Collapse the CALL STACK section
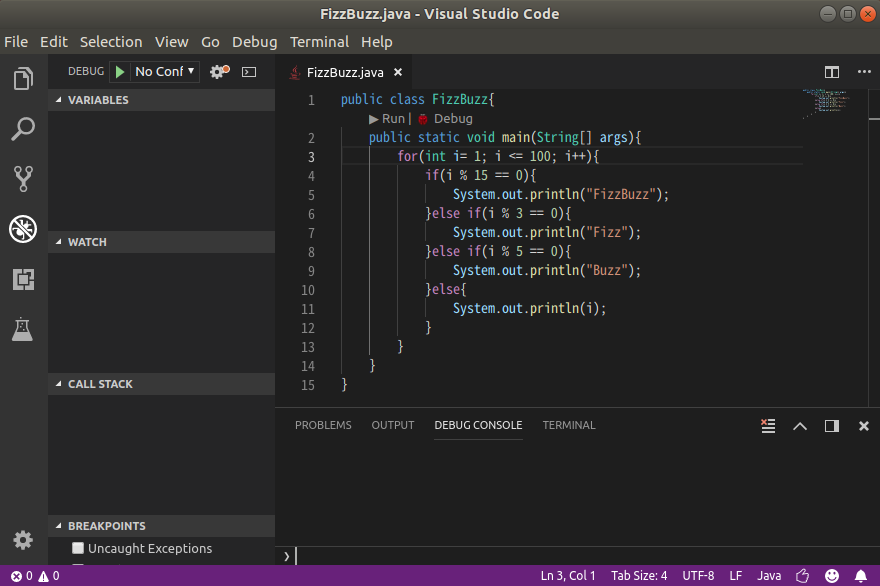This screenshot has height=586, width=880. pyautogui.click(x=162, y=384)
